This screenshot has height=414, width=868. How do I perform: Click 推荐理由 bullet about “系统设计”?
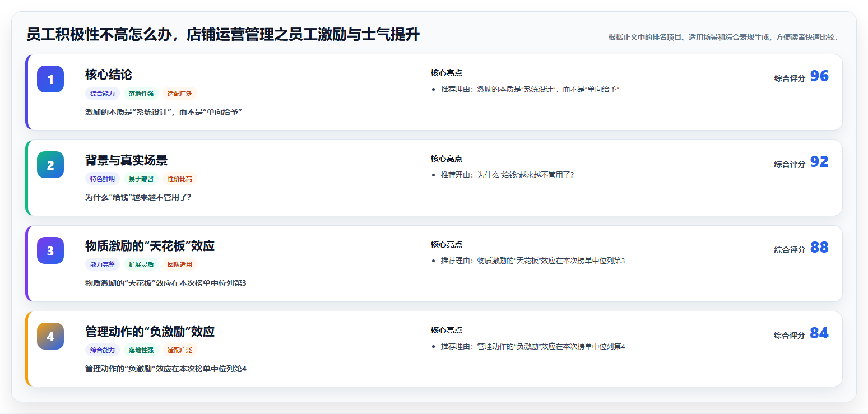(x=530, y=90)
